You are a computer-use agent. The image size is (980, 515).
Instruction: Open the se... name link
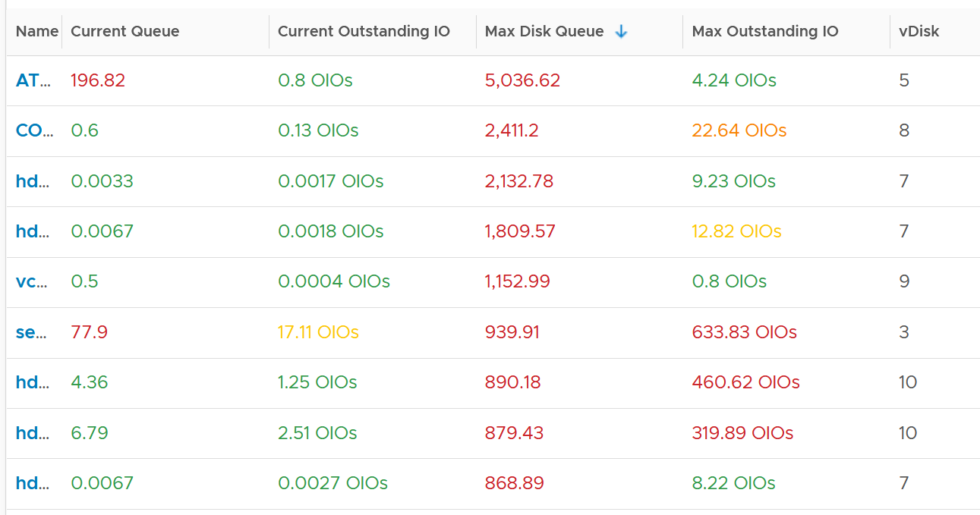tap(32, 332)
